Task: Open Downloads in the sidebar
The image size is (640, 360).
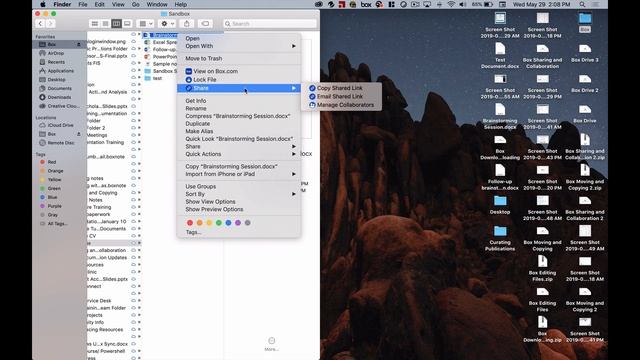Action: tap(59, 97)
